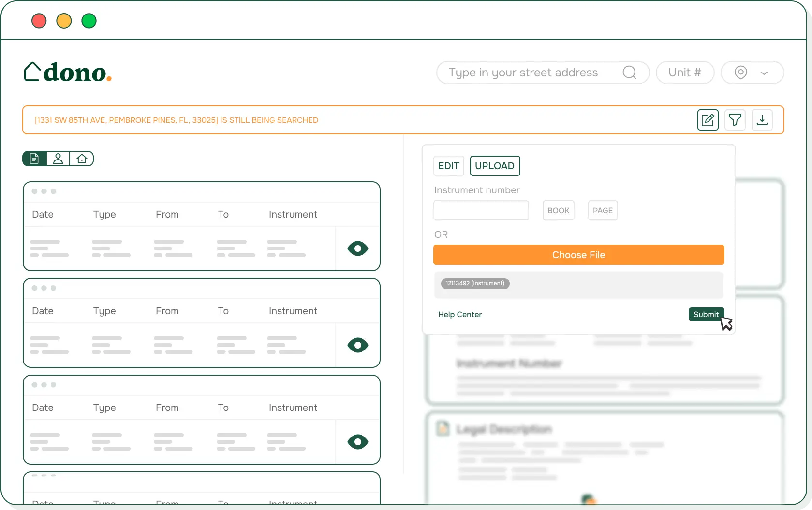Click the Choose File button

[578, 254]
